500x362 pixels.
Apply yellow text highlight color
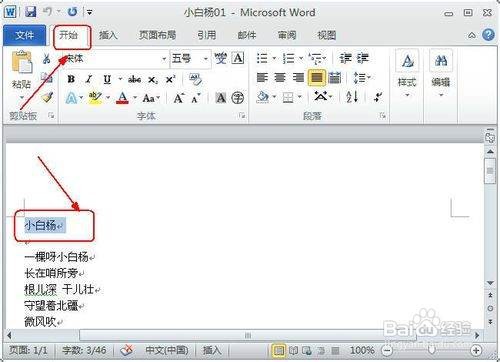coord(95,98)
